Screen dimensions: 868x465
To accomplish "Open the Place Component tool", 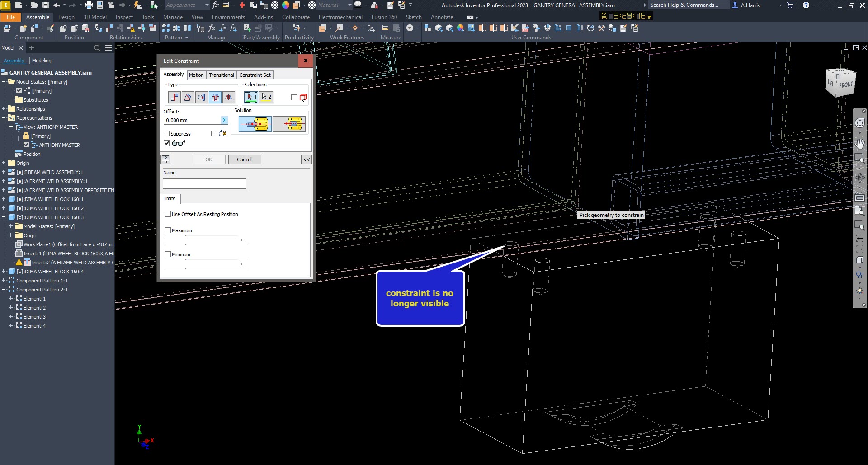I will pyautogui.click(x=8, y=28).
